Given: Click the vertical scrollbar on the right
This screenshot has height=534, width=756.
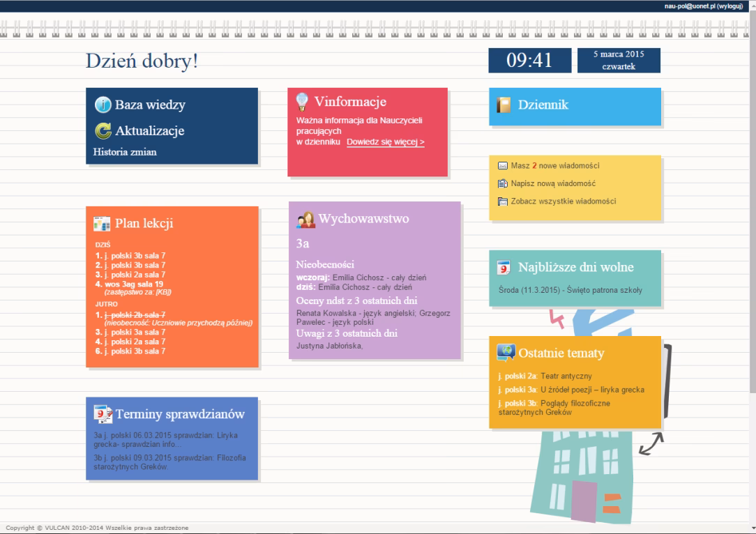Looking at the screenshot, I should click(751, 209).
